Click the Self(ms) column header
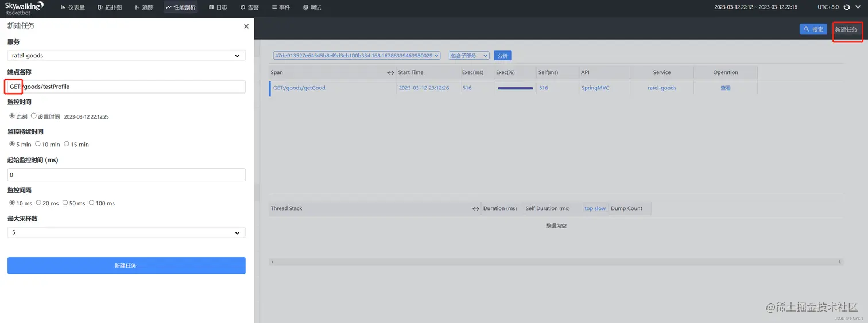 point(548,72)
